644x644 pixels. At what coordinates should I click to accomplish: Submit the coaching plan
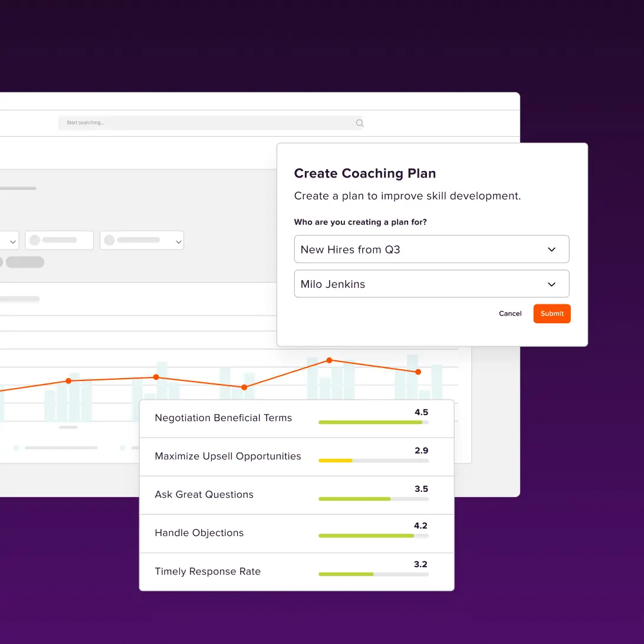point(551,313)
